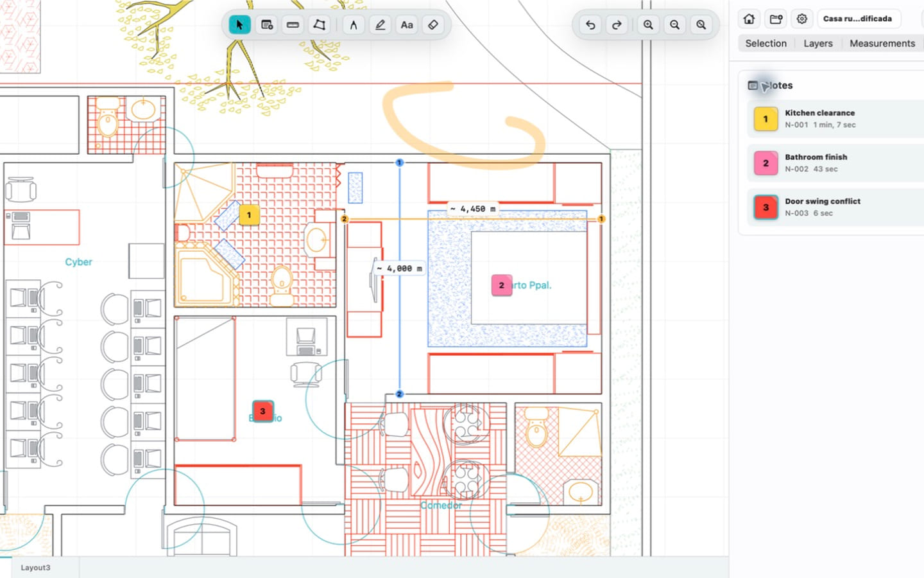Open the project folder icon
This screenshot has height=578, width=924.
776,19
